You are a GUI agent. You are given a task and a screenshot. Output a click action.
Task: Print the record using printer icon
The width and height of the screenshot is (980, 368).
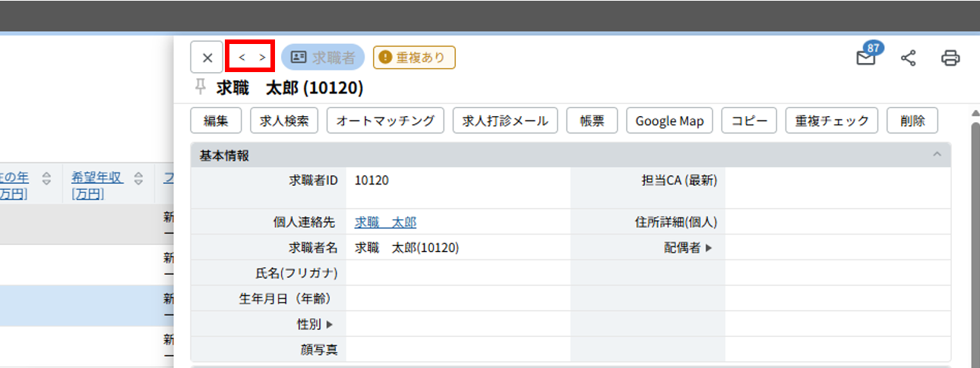(950, 58)
